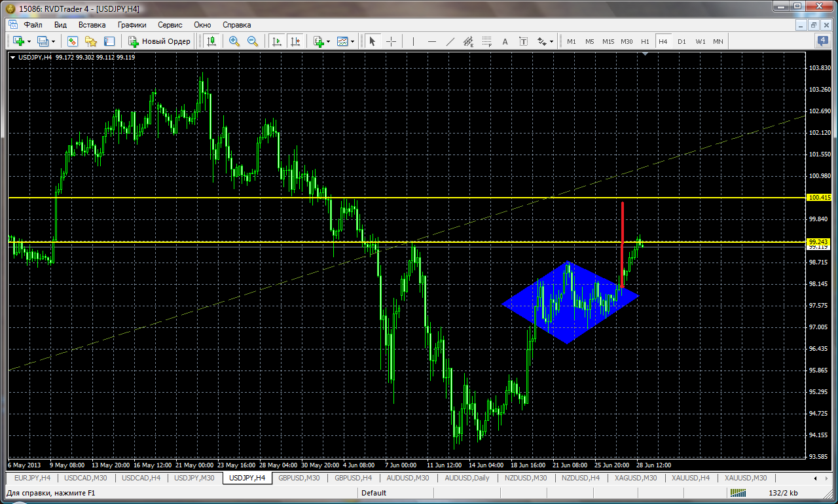Open the Вид menu
The image size is (838, 504).
61,25
